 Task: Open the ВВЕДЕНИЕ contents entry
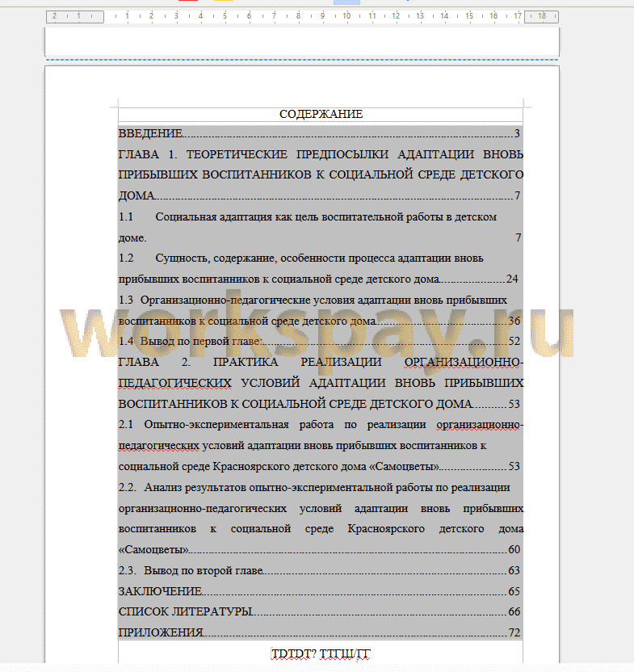pyautogui.click(x=319, y=133)
